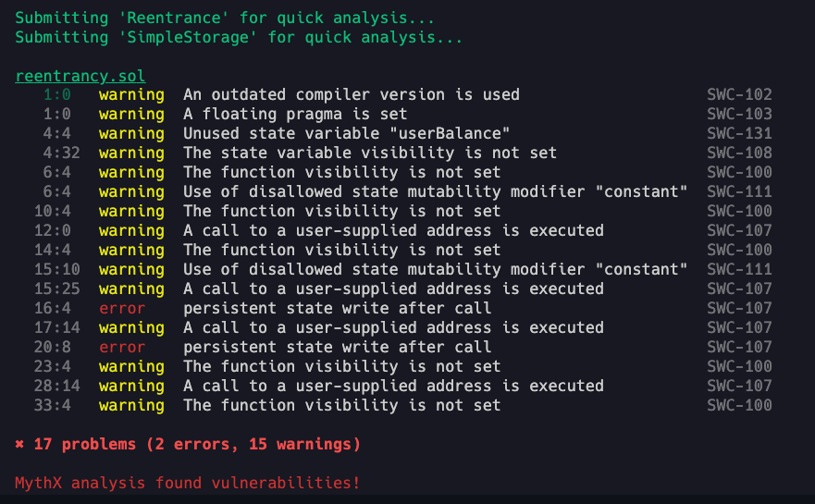
Task: Click the SWC-111 code at line 6:4
Action: (740, 191)
